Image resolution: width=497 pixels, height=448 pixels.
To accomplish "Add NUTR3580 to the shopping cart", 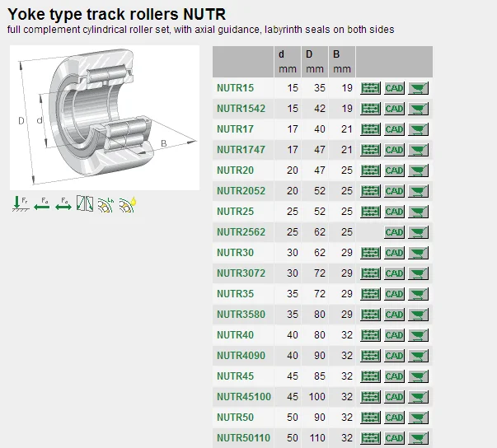I will (x=418, y=315).
